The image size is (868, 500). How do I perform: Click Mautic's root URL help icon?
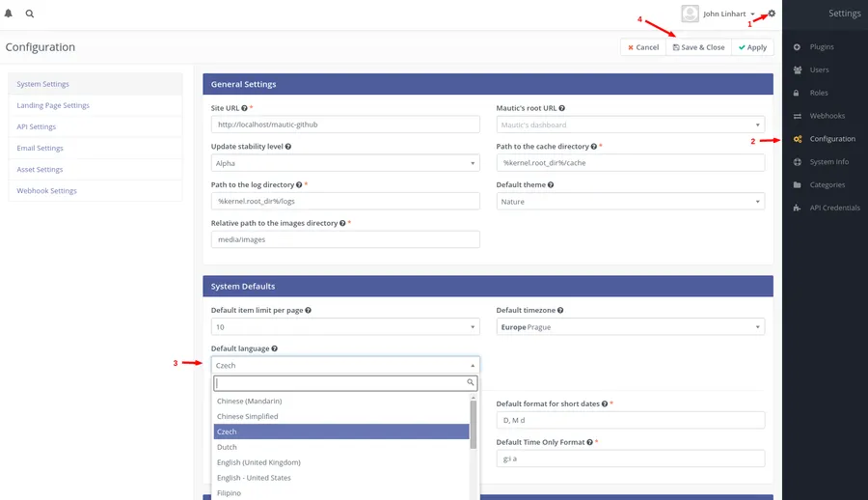tap(562, 108)
